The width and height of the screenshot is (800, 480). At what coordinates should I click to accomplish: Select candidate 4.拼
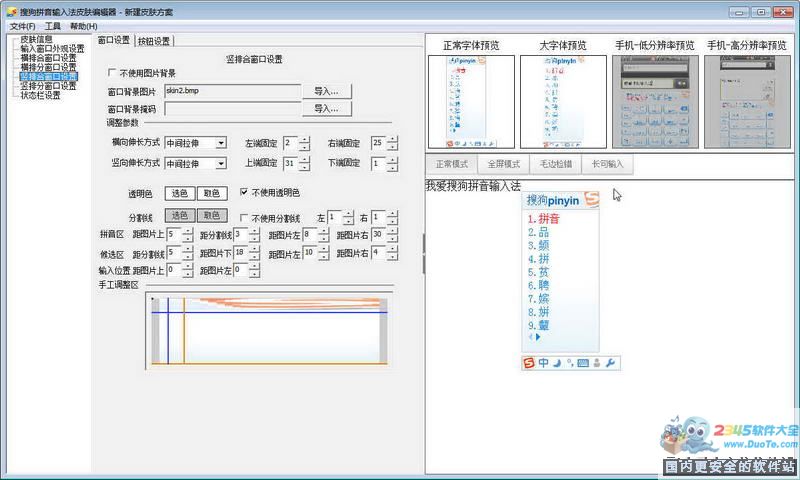(x=538, y=259)
